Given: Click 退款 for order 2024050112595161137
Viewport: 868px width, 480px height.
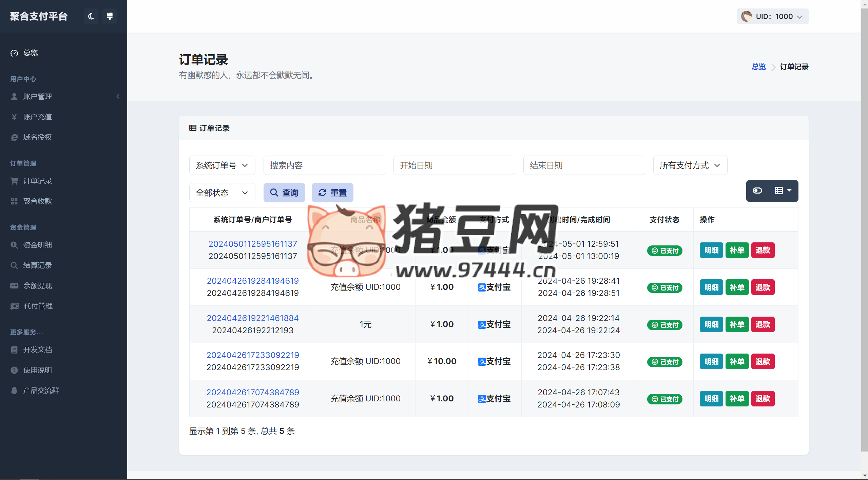Looking at the screenshot, I should point(763,250).
